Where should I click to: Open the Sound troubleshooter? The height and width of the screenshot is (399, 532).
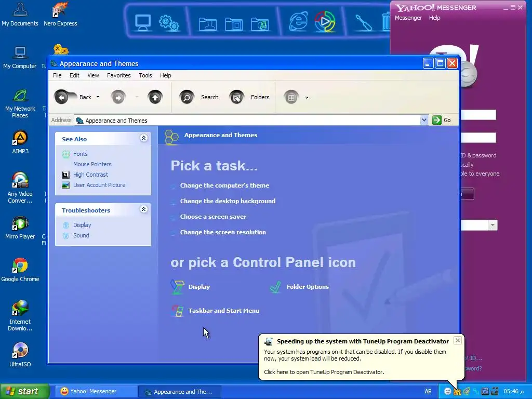click(x=81, y=235)
